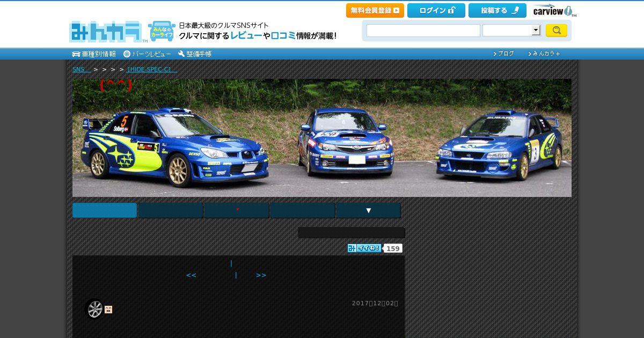Open パーツレビュー in the navigation bar
The height and width of the screenshot is (338, 644).
click(x=148, y=54)
